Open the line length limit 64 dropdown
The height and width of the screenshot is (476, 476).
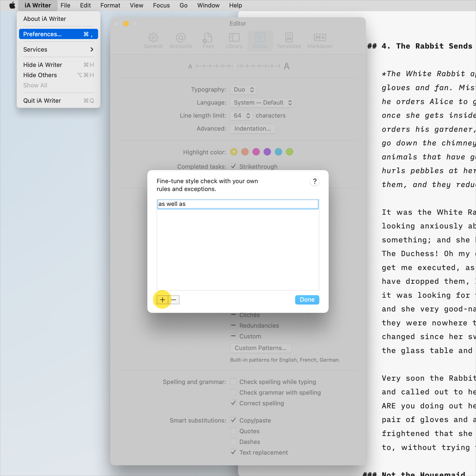point(241,116)
